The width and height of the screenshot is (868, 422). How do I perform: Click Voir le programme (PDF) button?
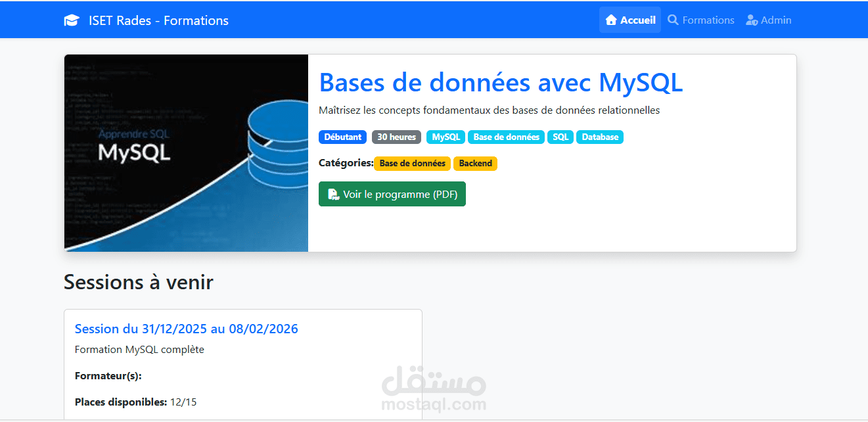pyautogui.click(x=392, y=194)
